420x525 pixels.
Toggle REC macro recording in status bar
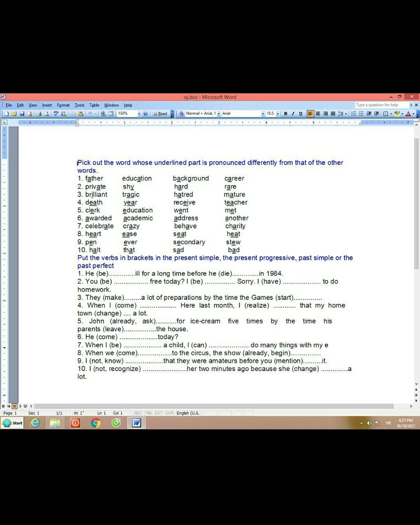[x=138, y=413]
